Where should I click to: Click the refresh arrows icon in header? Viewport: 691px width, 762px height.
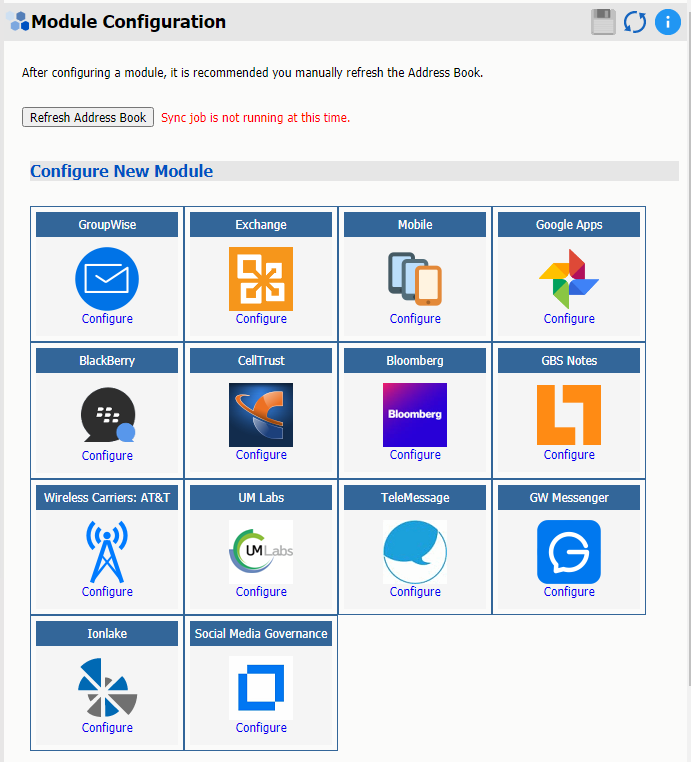point(635,22)
